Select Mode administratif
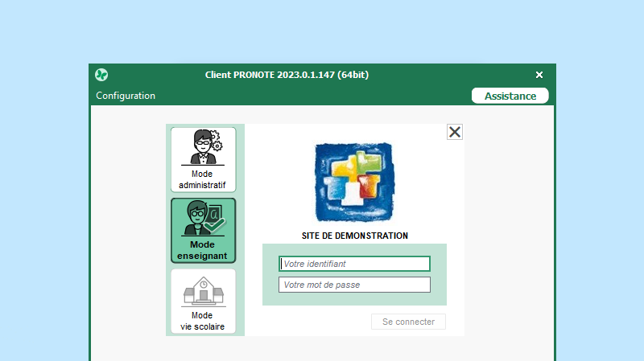Image resolution: width=644 pixels, height=361 pixels. 204,159
